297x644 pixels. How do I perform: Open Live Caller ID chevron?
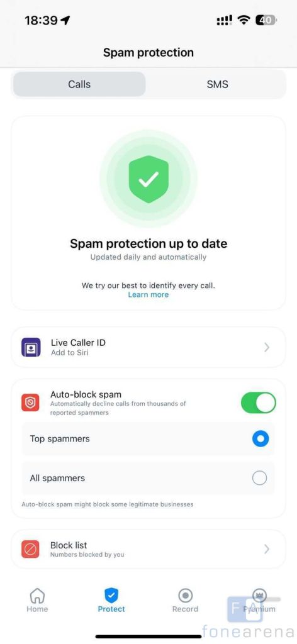coord(267,347)
